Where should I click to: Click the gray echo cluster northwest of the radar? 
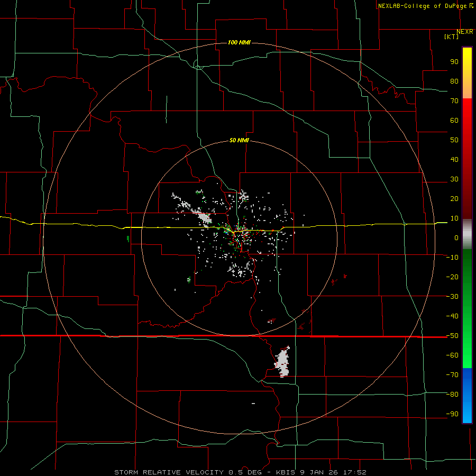tap(204, 217)
